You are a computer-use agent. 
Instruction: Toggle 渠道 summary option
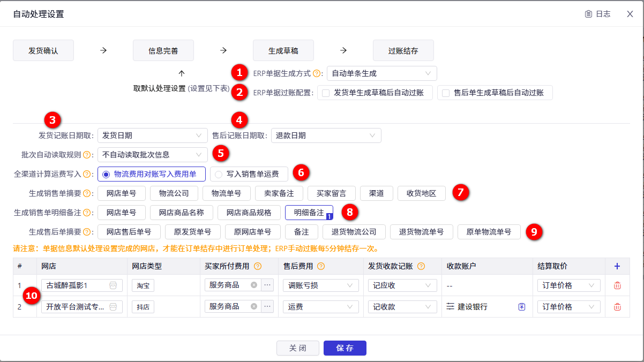[377, 193]
